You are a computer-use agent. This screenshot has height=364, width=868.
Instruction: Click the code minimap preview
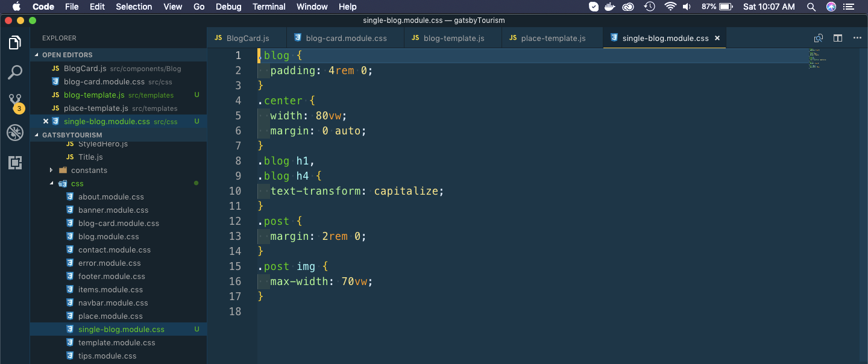click(818, 58)
